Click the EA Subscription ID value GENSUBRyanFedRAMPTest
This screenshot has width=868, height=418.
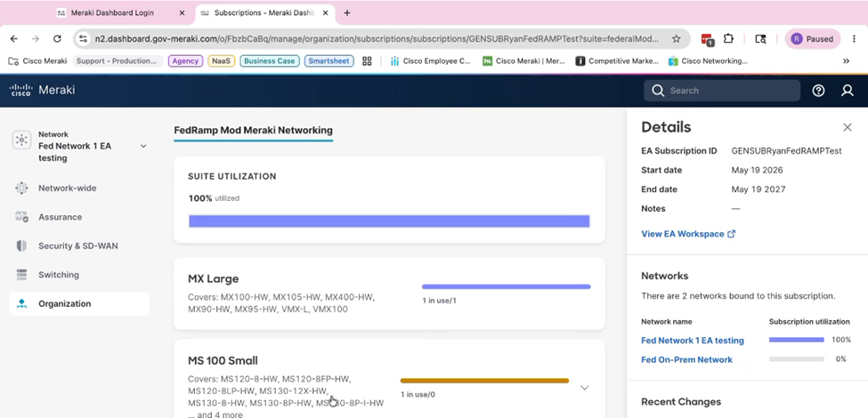point(787,151)
